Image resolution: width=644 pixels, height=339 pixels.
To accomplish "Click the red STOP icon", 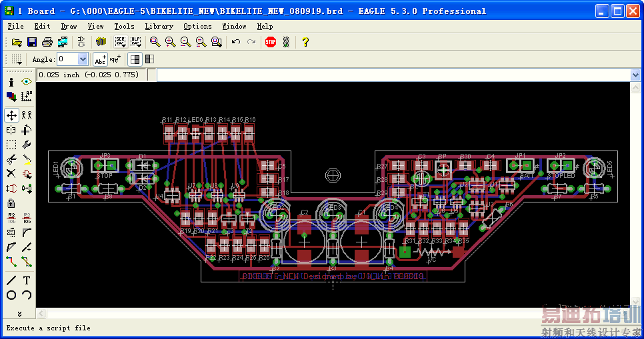I will coord(270,42).
